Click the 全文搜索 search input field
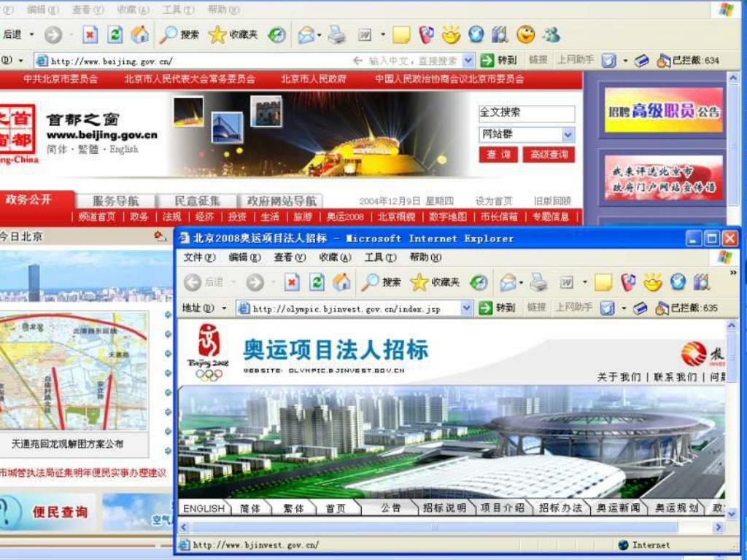Viewport: 747px width, 560px height. click(x=527, y=113)
